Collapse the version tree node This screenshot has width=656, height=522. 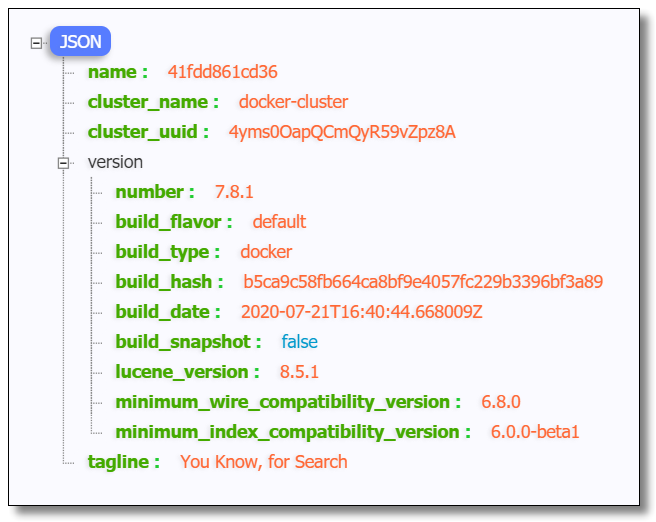pyautogui.click(x=65, y=162)
